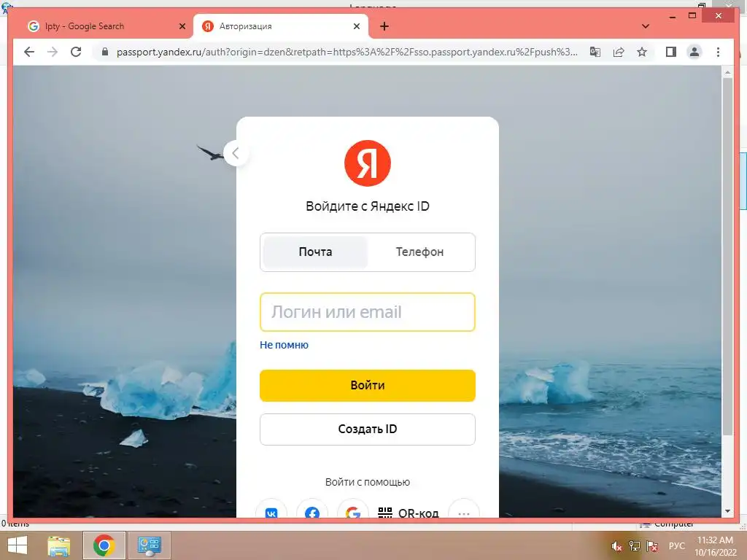This screenshot has height=560, width=747.
Task: Click the muted volume tray icon
Action: pos(616,545)
